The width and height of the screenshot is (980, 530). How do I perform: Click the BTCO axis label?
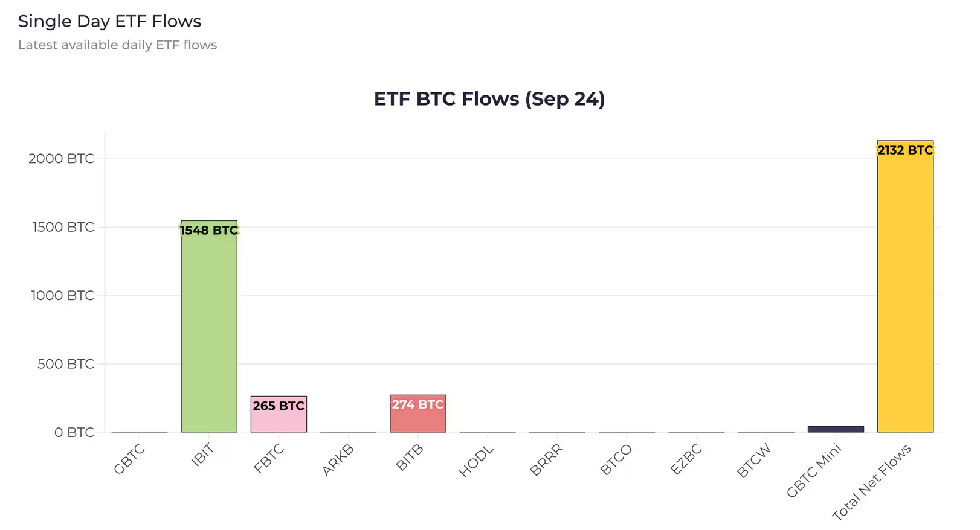[616, 460]
